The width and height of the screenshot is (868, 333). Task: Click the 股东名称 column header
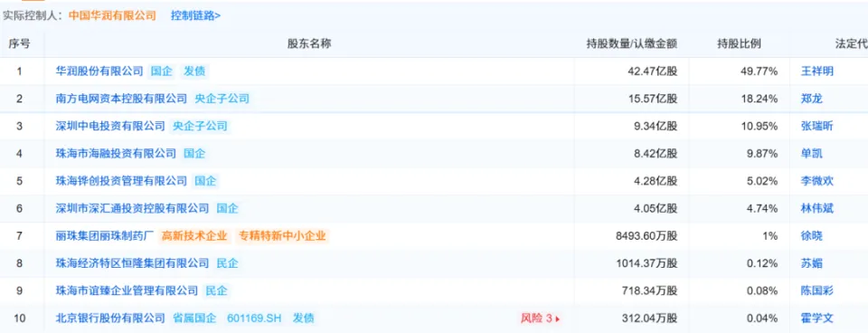tap(309, 43)
